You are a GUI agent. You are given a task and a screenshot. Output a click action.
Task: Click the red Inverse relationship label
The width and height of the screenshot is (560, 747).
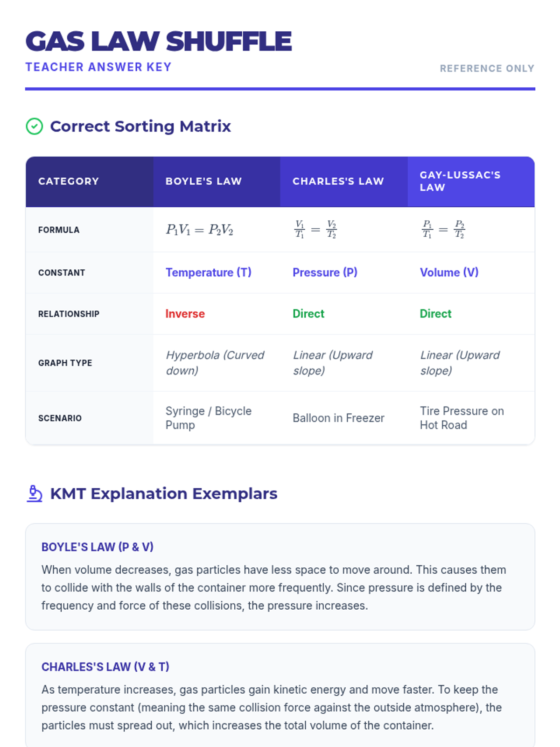185,314
